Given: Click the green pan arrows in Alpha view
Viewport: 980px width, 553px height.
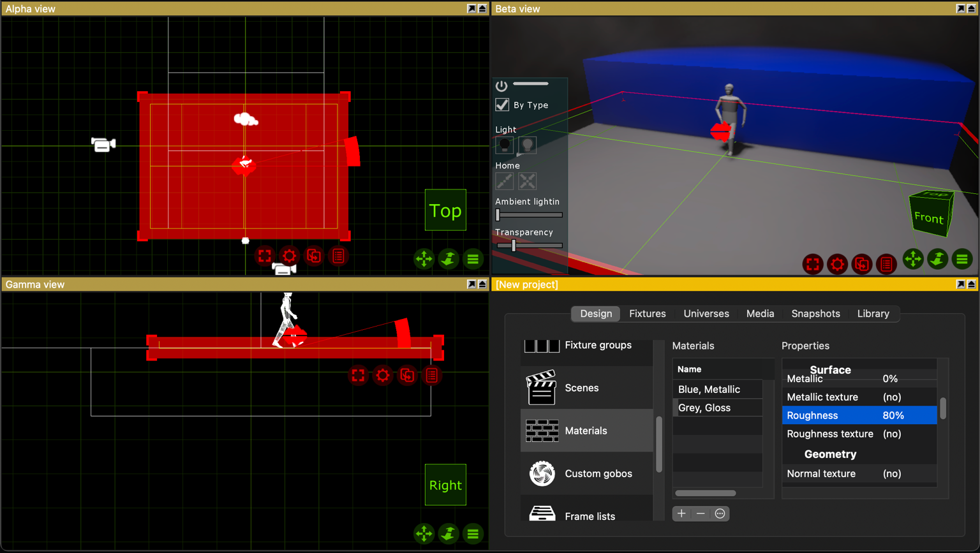Looking at the screenshot, I should [424, 259].
